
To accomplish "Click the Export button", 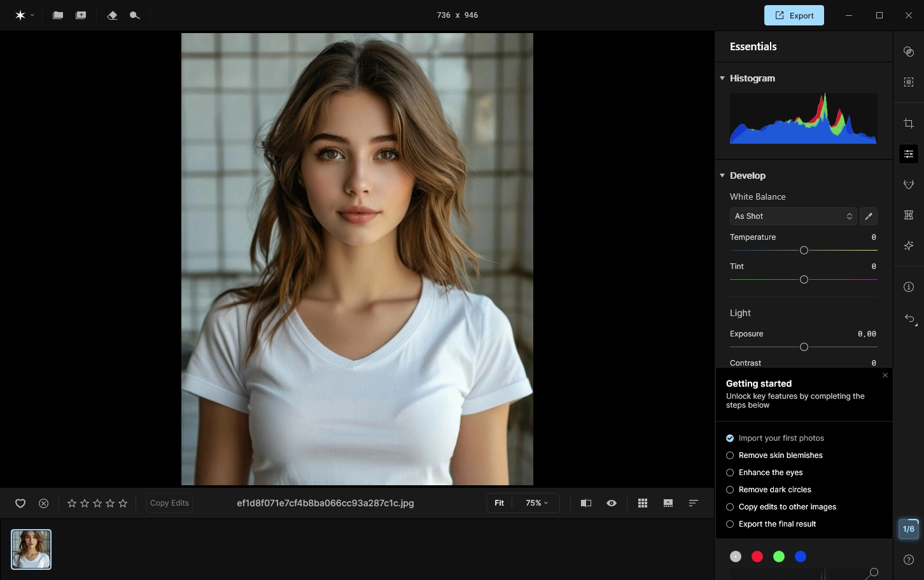I will (794, 15).
